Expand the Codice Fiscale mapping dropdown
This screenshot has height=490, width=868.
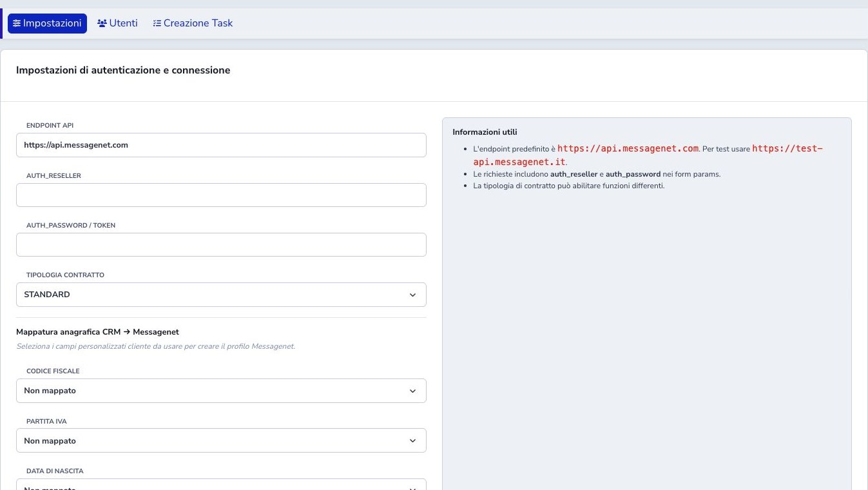221,391
